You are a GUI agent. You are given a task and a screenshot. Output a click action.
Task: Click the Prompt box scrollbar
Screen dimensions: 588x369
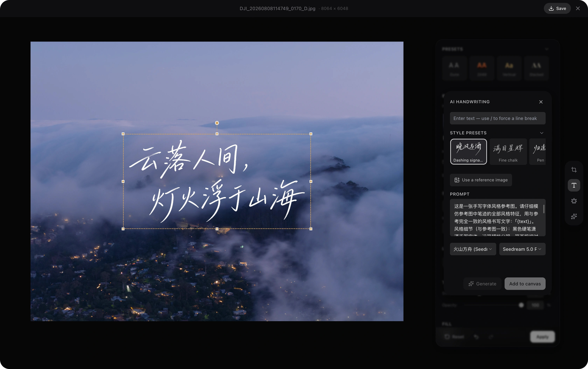pos(544,209)
